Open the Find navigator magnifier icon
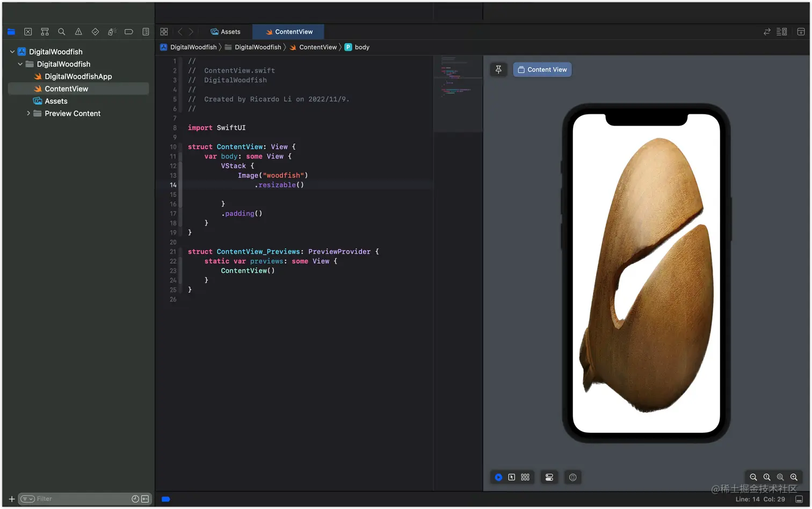 tap(62, 32)
